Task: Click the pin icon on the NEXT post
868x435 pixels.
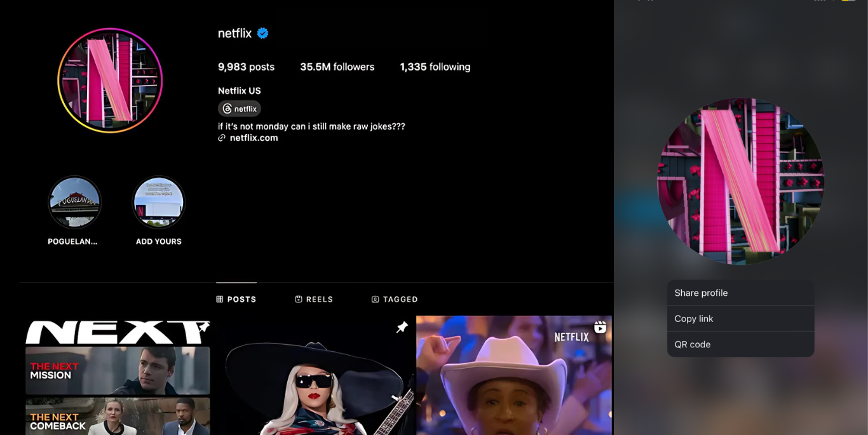Action: click(x=203, y=328)
